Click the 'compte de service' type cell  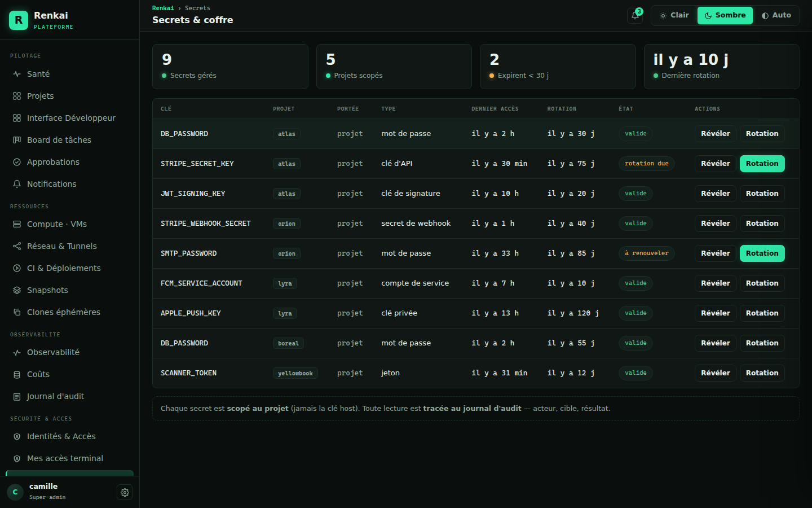tap(415, 283)
